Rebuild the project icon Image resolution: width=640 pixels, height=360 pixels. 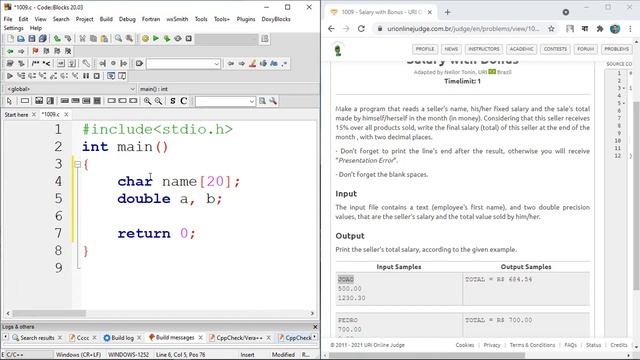pyautogui.click(x=178, y=38)
